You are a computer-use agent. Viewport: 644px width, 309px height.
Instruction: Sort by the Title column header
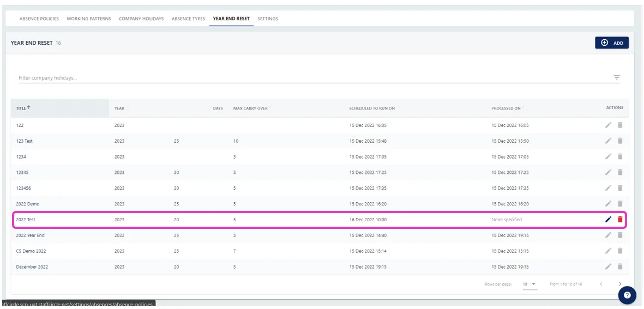coord(23,108)
